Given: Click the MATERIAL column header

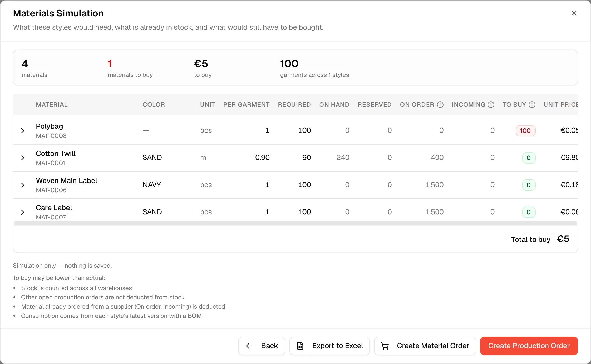Looking at the screenshot, I should (52, 105).
